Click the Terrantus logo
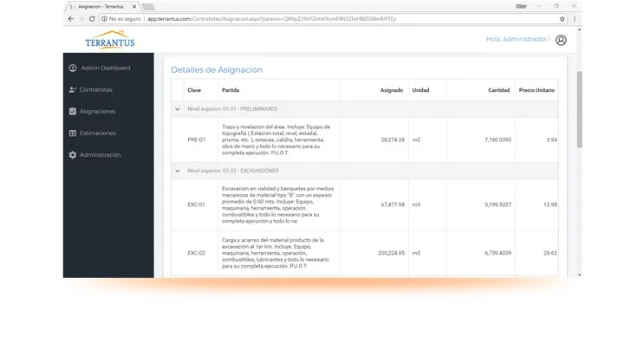The width and height of the screenshot is (644, 350). (110, 40)
